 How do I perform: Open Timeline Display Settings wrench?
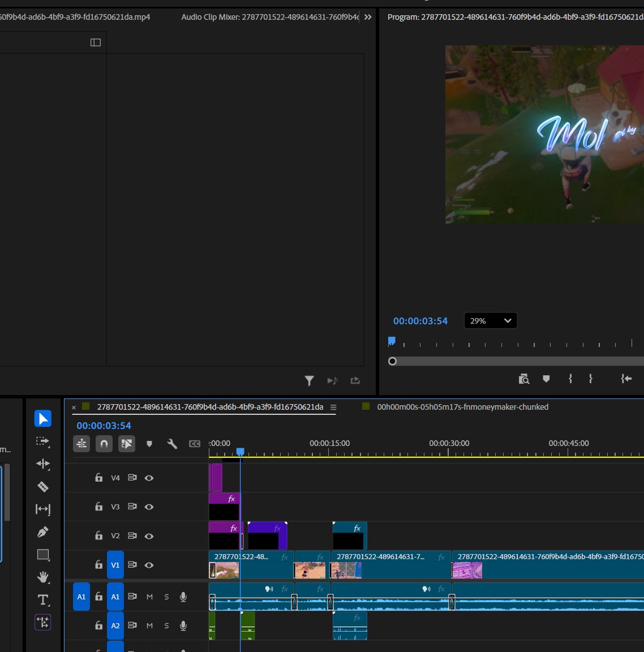[172, 444]
